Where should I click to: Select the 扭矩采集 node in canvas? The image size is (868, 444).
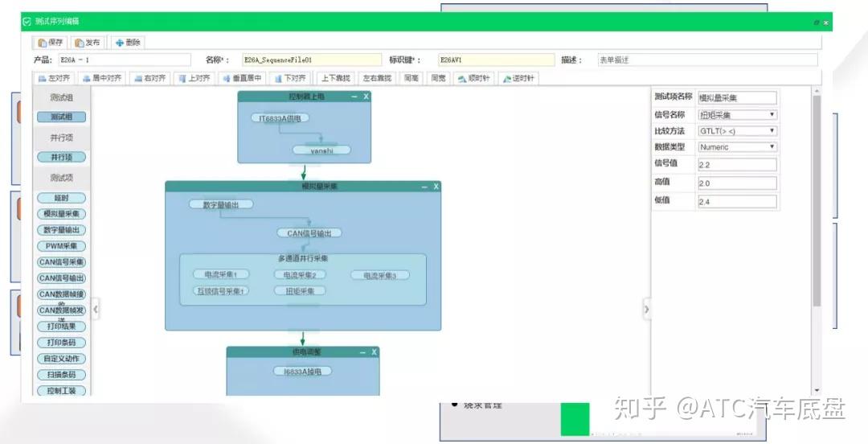point(300,291)
